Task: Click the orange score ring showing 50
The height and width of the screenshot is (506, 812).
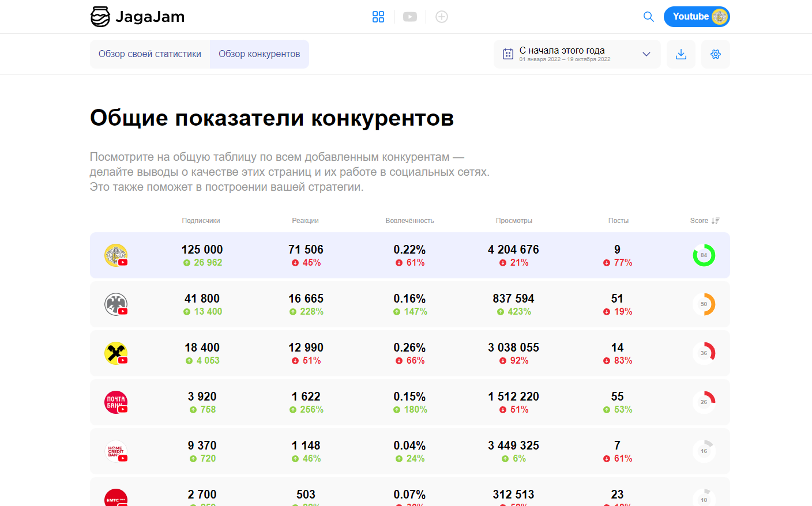Action: click(x=704, y=304)
